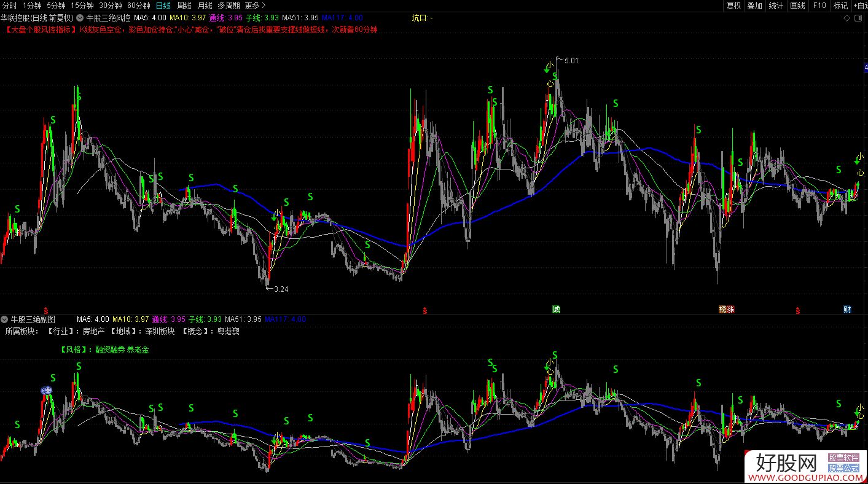Image resolution: width=868 pixels, height=484 pixels.
Task: Click the main chart MA5: 4.00 value
Action: 150,18
